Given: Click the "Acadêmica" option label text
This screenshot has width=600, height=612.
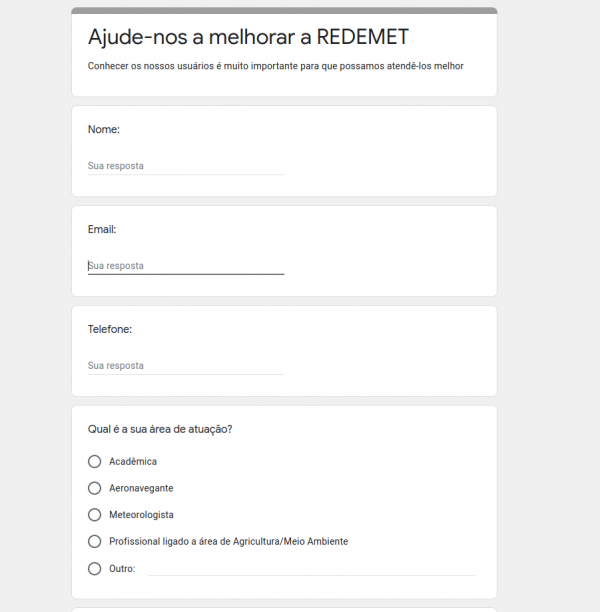Looking at the screenshot, I should 133,462.
